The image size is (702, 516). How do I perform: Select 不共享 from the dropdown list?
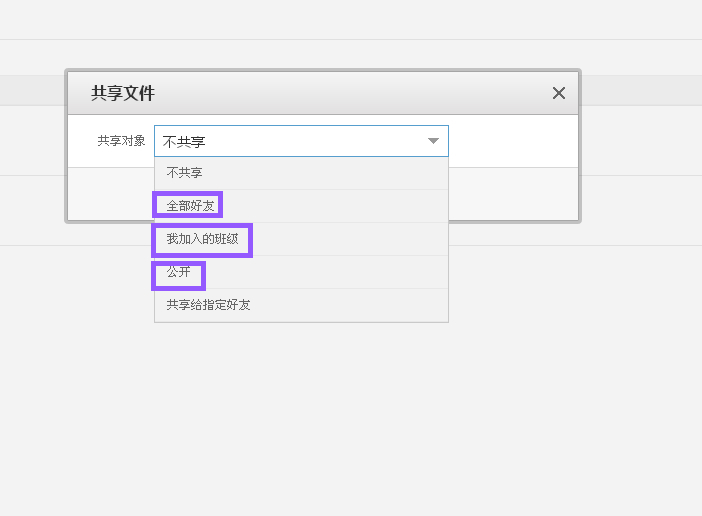click(x=185, y=173)
